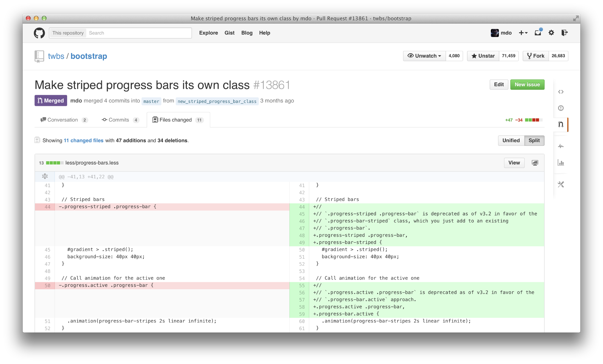Click the This repository search scope label
Viewport: 603px width, 364px height.
68,33
